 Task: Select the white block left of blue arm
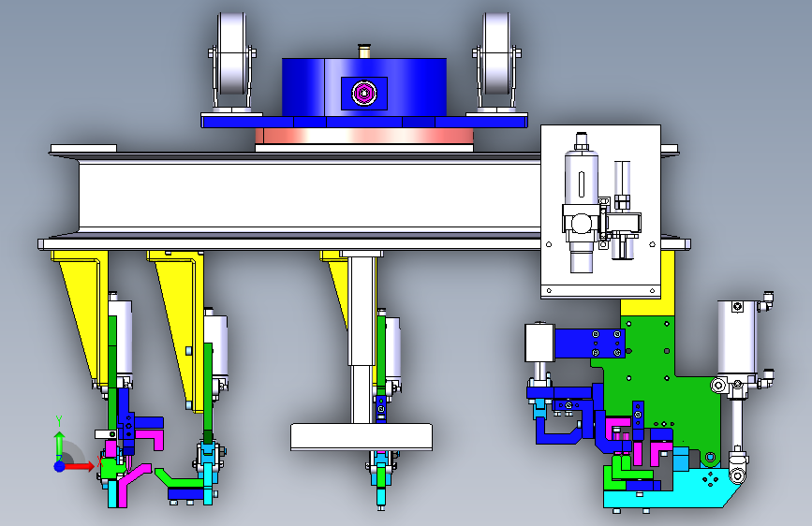point(539,343)
